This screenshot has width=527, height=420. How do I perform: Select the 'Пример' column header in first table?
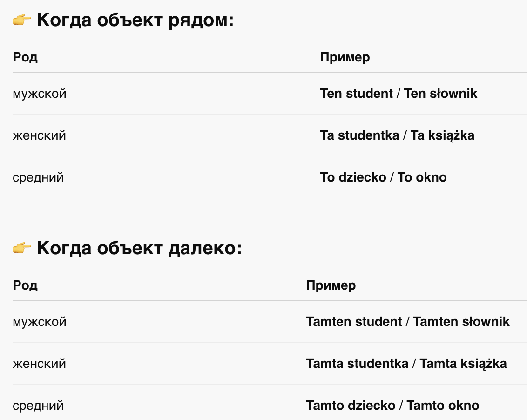(x=345, y=57)
